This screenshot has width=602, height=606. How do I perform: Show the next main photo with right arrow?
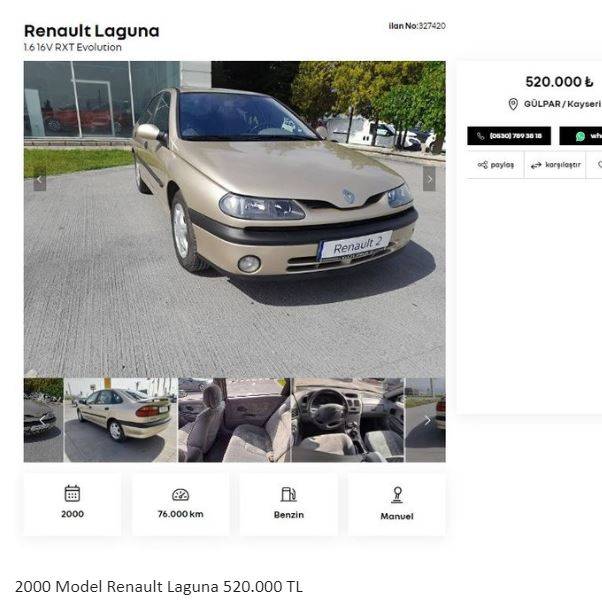[x=429, y=179]
